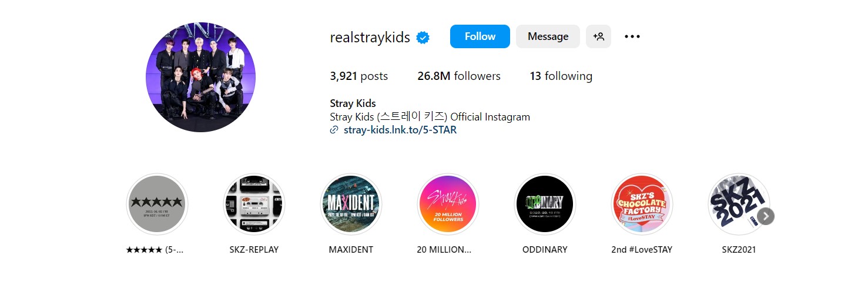
Task: Click the realstraykids username heading
Action: click(x=370, y=37)
